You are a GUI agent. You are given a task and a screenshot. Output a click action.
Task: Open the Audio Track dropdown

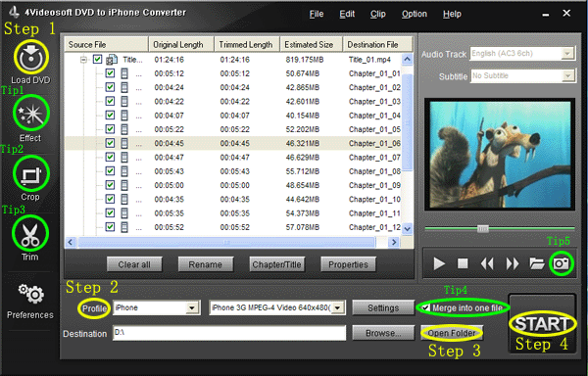pyautogui.click(x=567, y=54)
